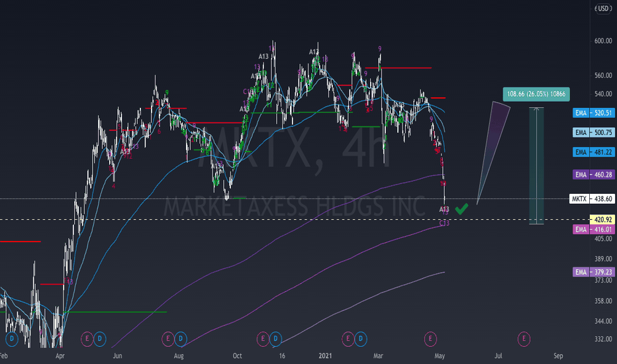Click the 600.00 price axis value
Viewport: 617px width, 364px height.
point(603,41)
